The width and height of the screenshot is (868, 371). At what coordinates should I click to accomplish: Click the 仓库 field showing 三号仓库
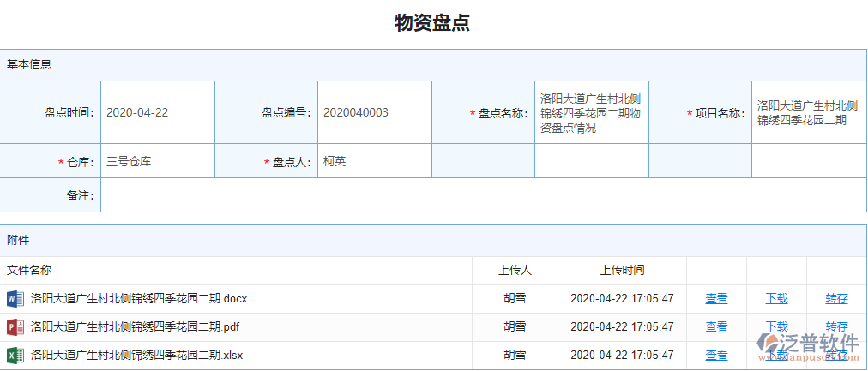157,161
